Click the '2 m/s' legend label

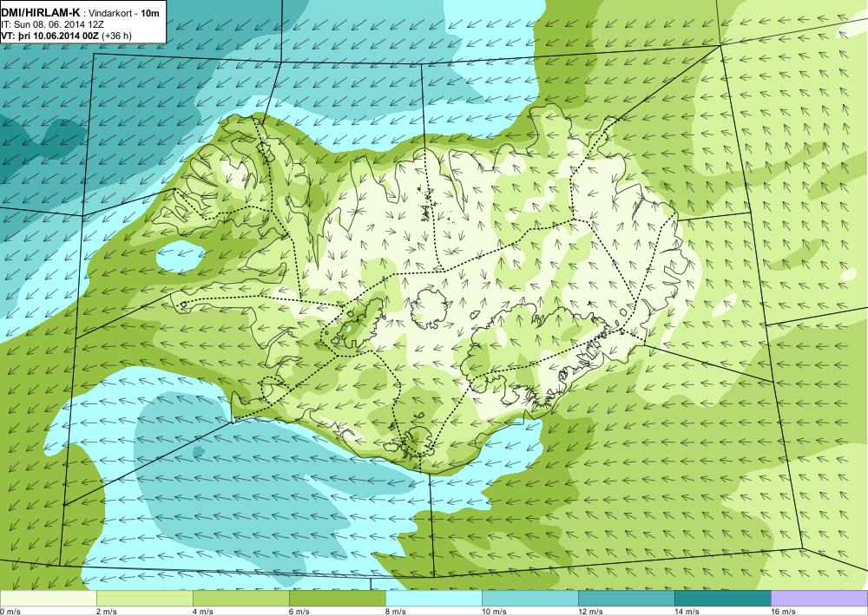(x=106, y=612)
